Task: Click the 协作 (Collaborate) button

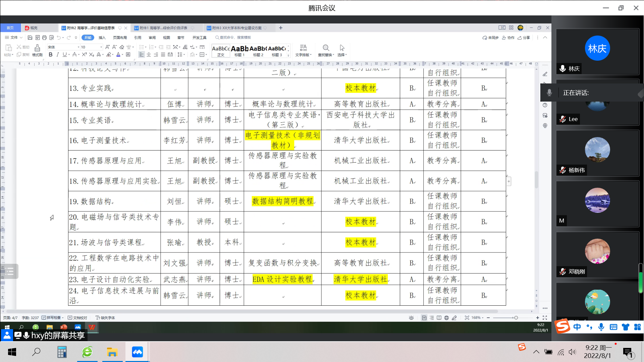Action: (x=508, y=38)
